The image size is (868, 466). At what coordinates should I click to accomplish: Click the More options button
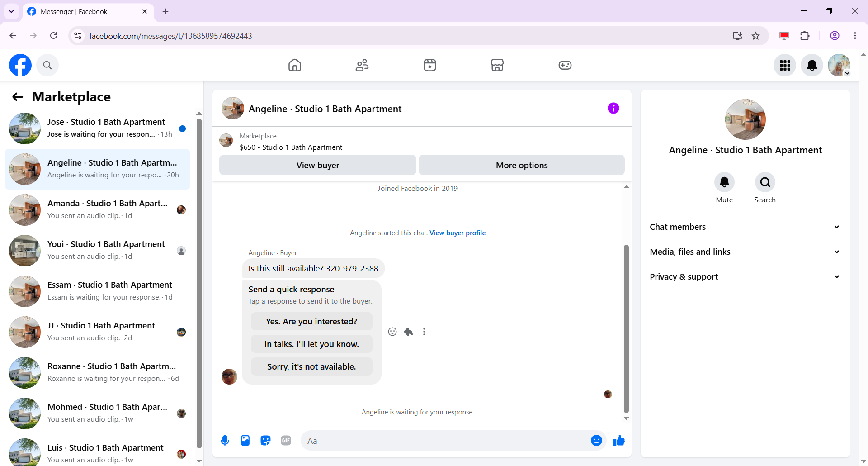(x=522, y=165)
